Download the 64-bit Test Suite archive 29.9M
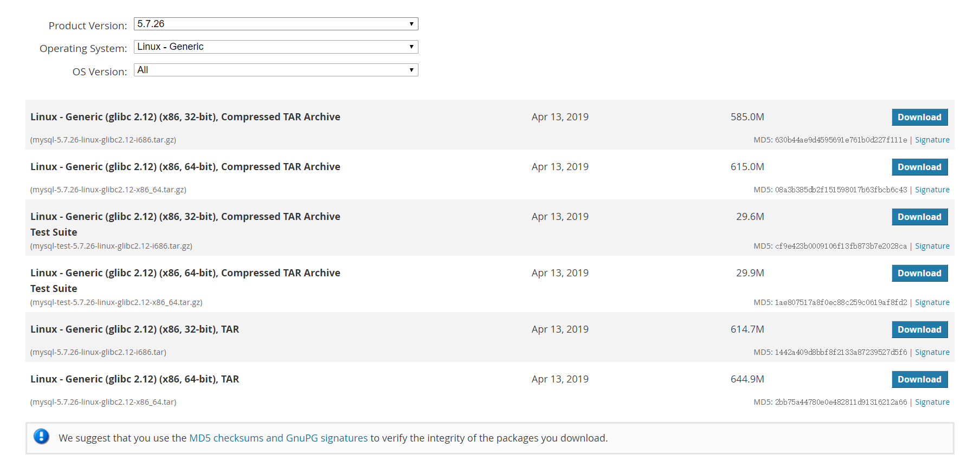Image resolution: width=980 pixels, height=467 pixels. [x=920, y=273]
